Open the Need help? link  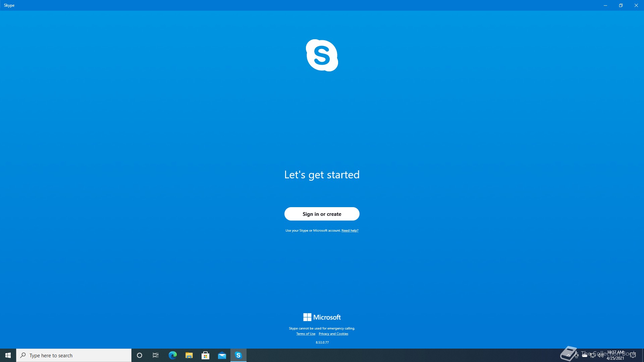coord(350,231)
